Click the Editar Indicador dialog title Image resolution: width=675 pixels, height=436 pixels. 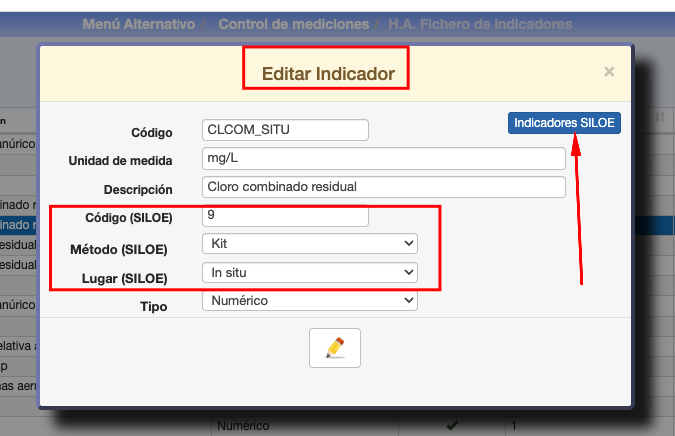coord(327,74)
